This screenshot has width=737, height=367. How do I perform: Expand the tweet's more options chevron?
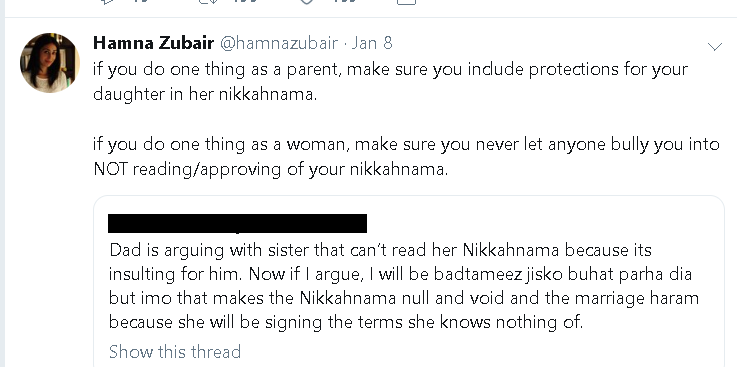click(x=715, y=46)
